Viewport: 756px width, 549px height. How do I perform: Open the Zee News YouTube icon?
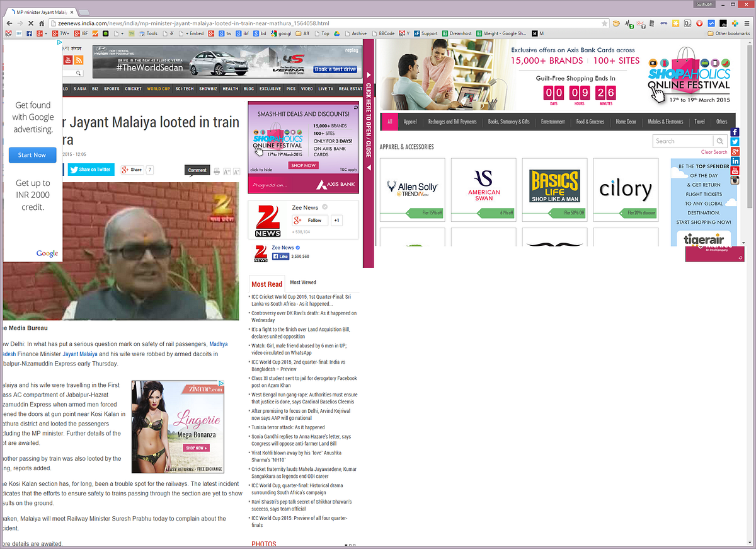pos(68,60)
